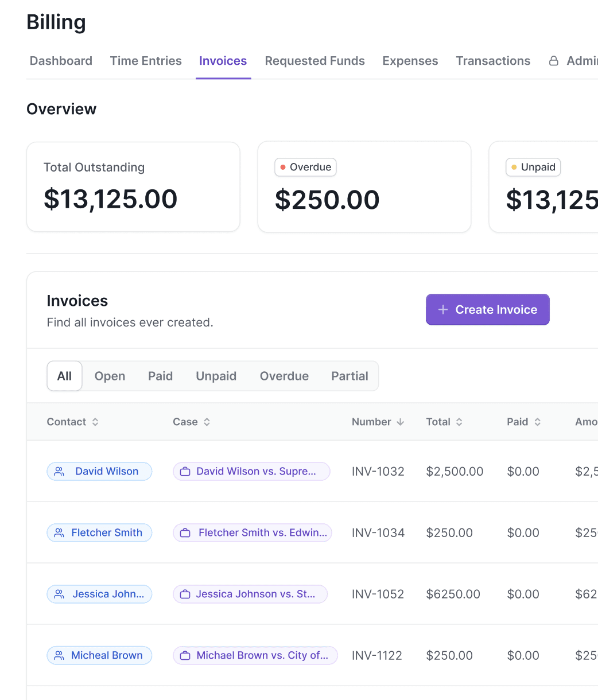Screen dimensions: 598x700
Task: Click briefcase icon in Jessica Johnson vs. St... chip
Action: click(185, 594)
